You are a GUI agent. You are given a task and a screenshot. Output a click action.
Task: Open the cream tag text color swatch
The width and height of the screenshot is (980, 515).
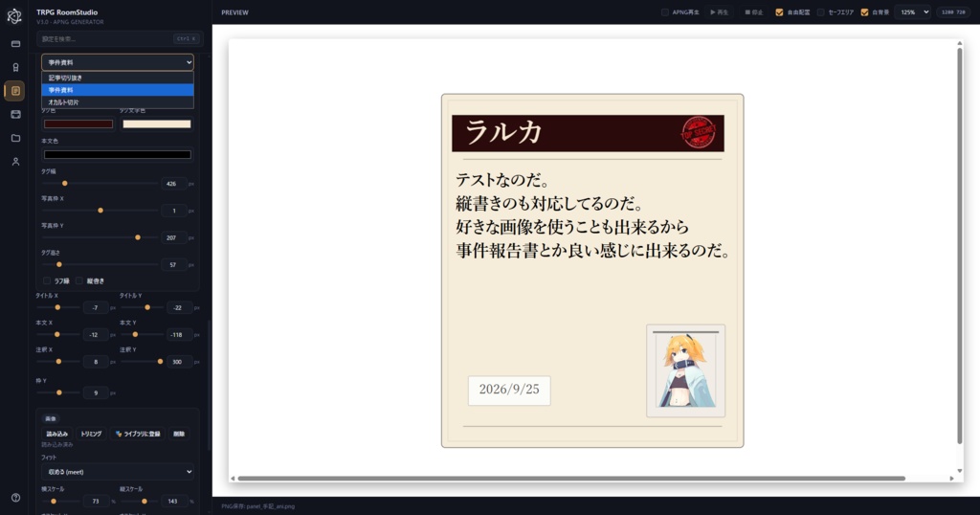click(x=157, y=124)
